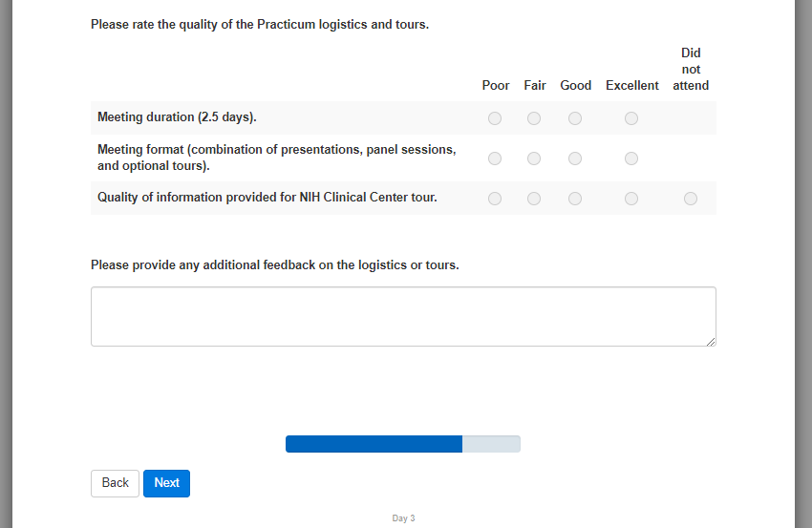Go Back to the previous page
The width and height of the screenshot is (812, 528).
pos(115,483)
